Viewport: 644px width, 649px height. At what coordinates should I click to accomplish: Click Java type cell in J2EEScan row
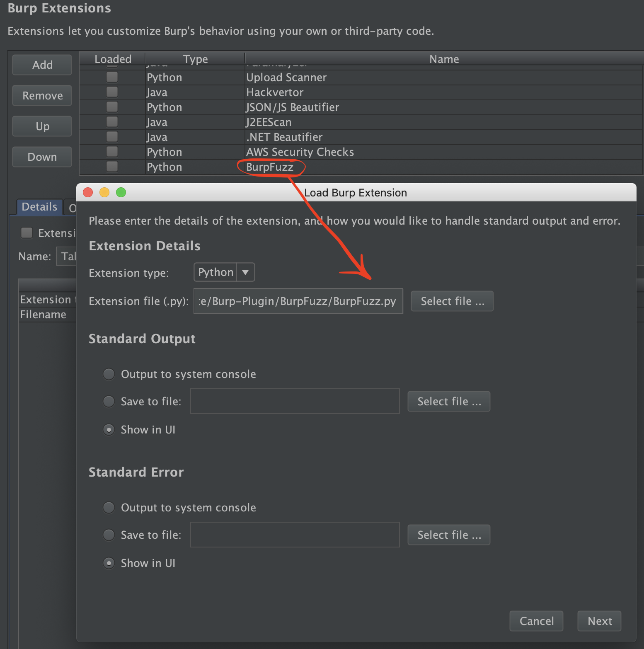tap(195, 122)
